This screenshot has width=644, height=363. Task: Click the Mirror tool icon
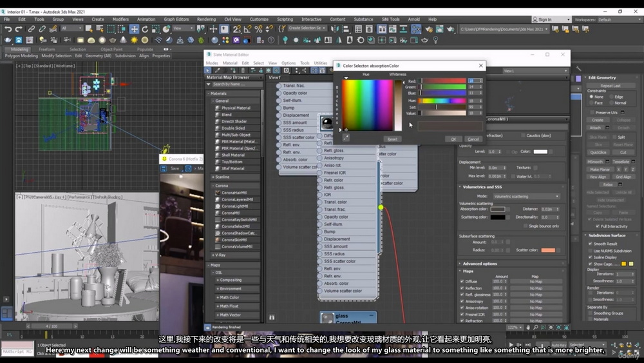pyautogui.click(x=335, y=29)
